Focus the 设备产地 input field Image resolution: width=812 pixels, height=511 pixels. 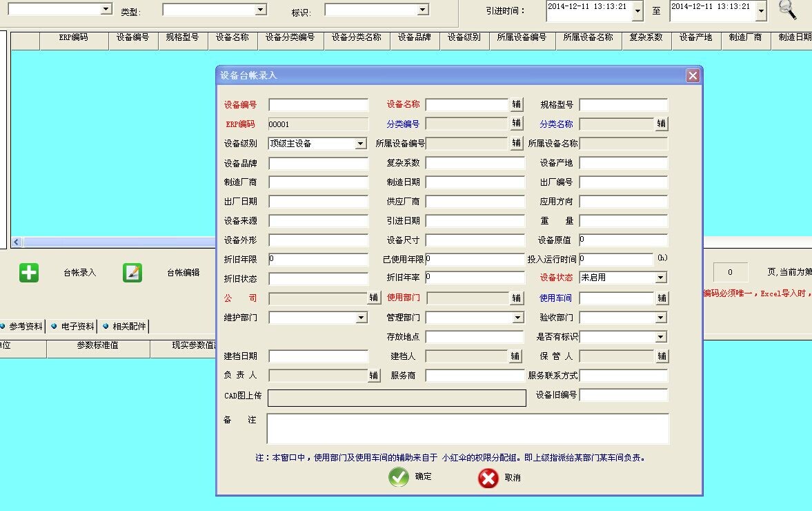(624, 163)
